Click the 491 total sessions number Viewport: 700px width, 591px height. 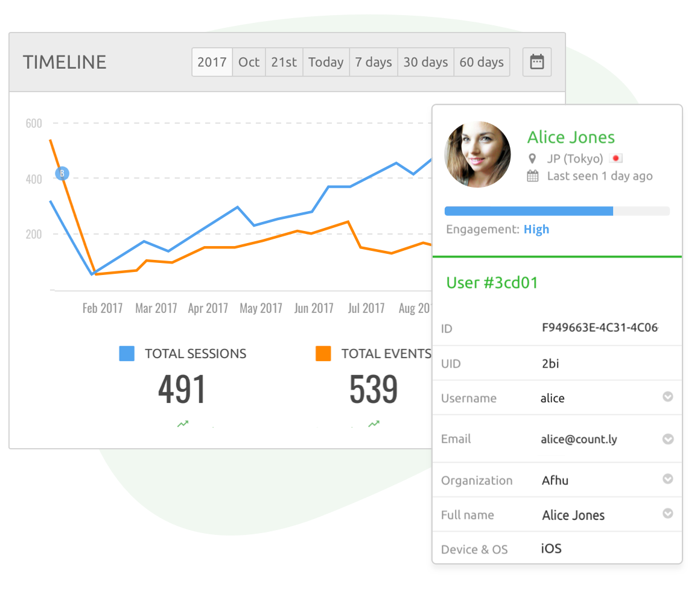182,390
